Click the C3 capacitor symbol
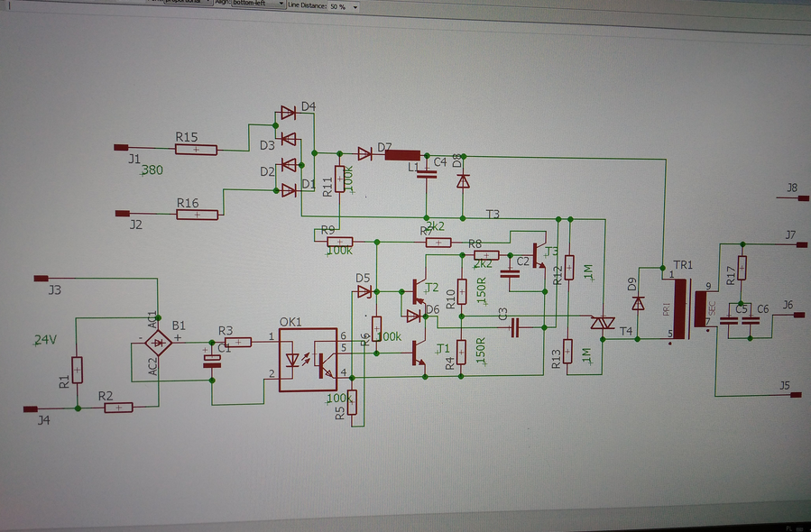Screen dimensions: 811x532 coord(514,328)
